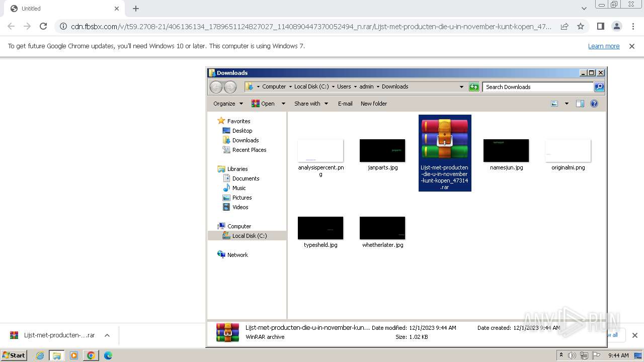Viewport: 644px width, 362px height.
Task: Open Explorer help icon
Action: pos(594,104)
